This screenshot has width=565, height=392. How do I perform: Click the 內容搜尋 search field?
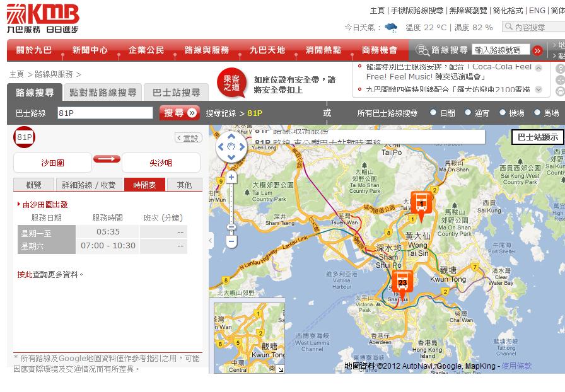(x=533, y=27)
